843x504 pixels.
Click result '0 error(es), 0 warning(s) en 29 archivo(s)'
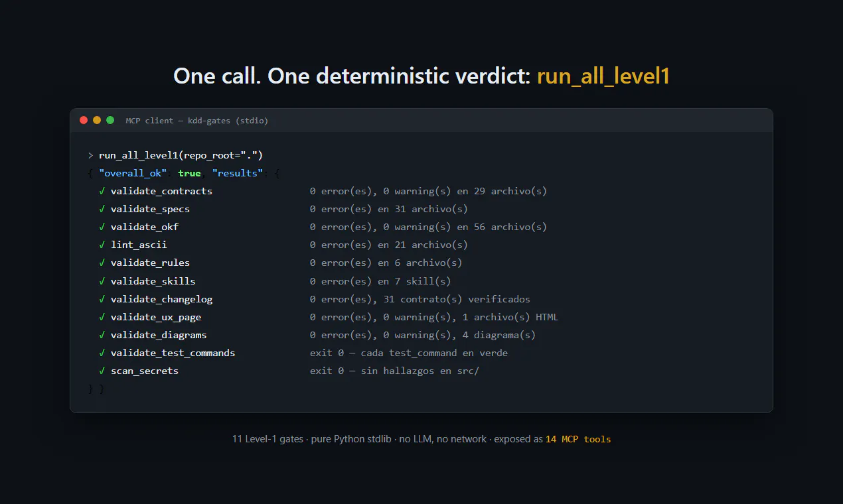[x=428, y=191]
